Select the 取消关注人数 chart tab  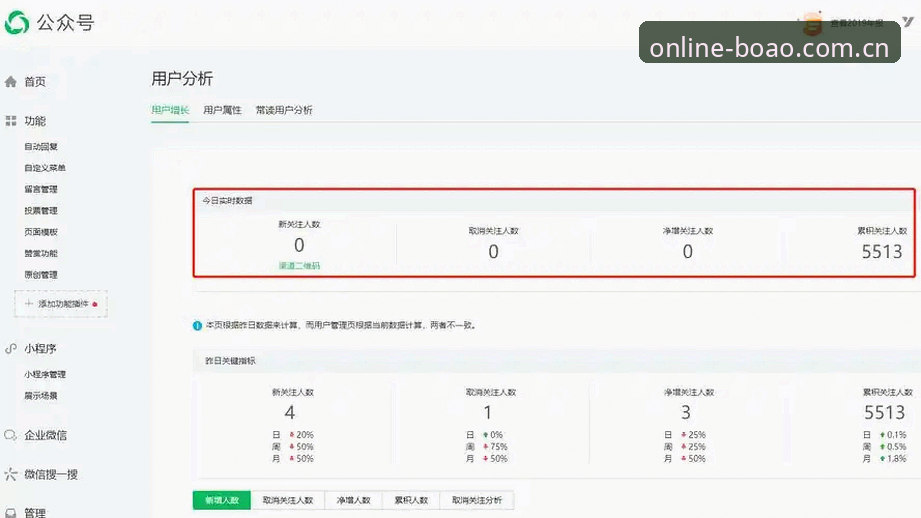point(288,500)
